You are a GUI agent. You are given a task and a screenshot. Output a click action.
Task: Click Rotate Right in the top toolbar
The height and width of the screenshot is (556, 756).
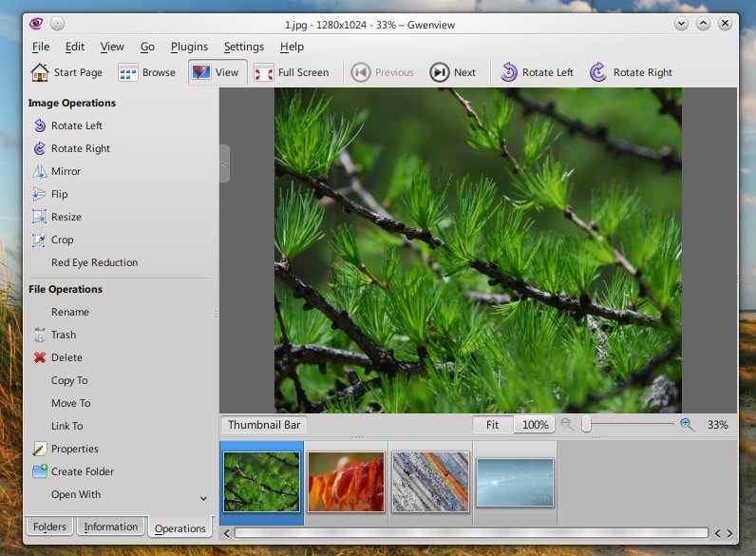(631, 72)
